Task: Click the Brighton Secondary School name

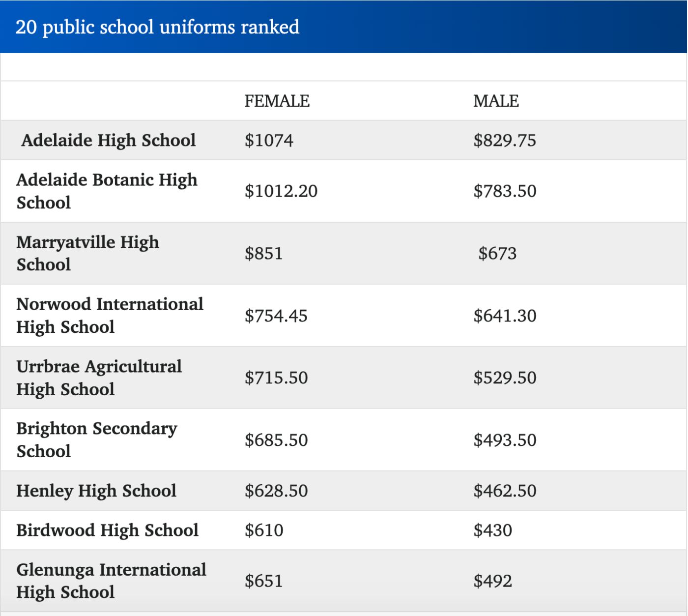Action: (x=96, y=440)
